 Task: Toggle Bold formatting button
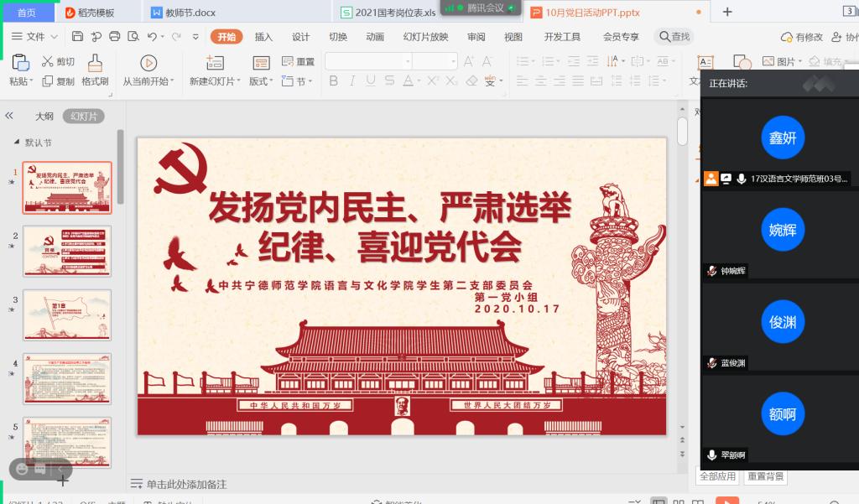tap(333, 81)
